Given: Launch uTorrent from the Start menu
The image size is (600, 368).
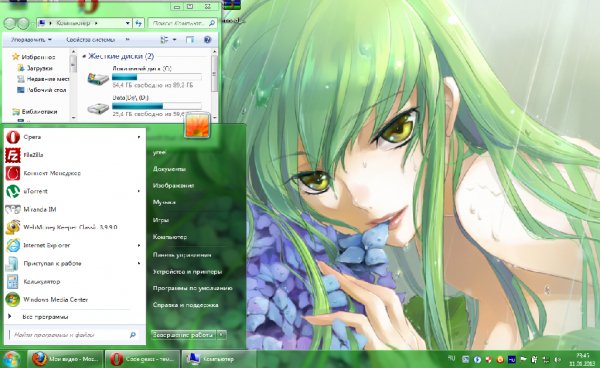Looking at the screenshot, I should pyautogui.click(x=73, y=191).
